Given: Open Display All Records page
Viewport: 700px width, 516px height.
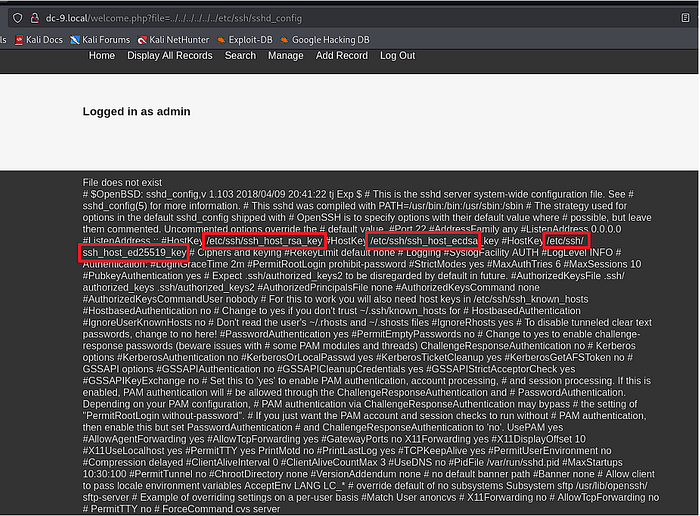Looking at the screenshot, I should coord(170,56).
